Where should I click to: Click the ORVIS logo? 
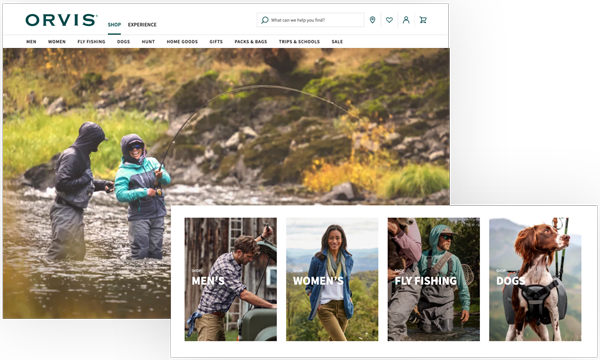pyautogui.click(x=61, y=20)
